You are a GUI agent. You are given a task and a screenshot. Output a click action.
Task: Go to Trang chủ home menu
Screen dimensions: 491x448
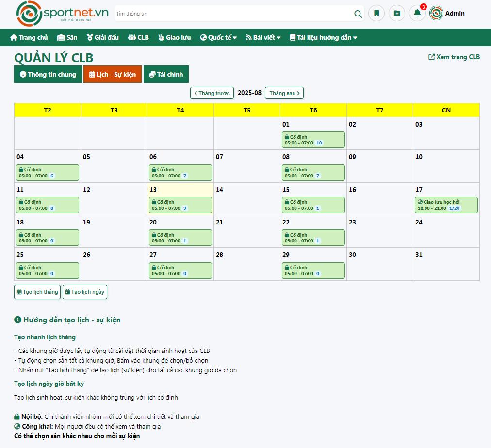point(29,37)
